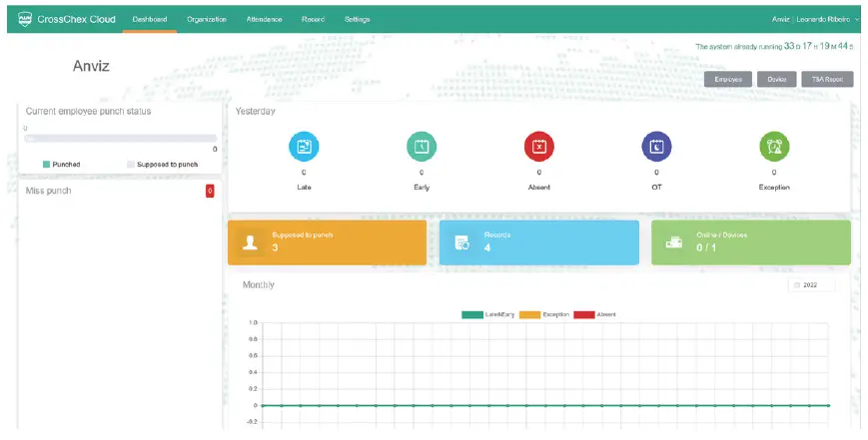
Task: Open the Attendance menu
Action: [264, 19]
